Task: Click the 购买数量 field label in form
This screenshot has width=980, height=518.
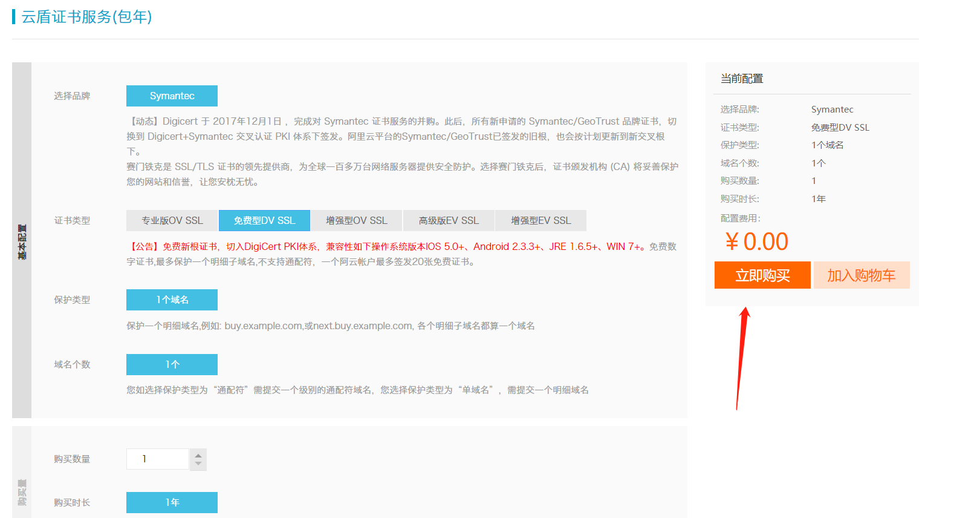Action: pyautogui.click(x=72, y=459)
